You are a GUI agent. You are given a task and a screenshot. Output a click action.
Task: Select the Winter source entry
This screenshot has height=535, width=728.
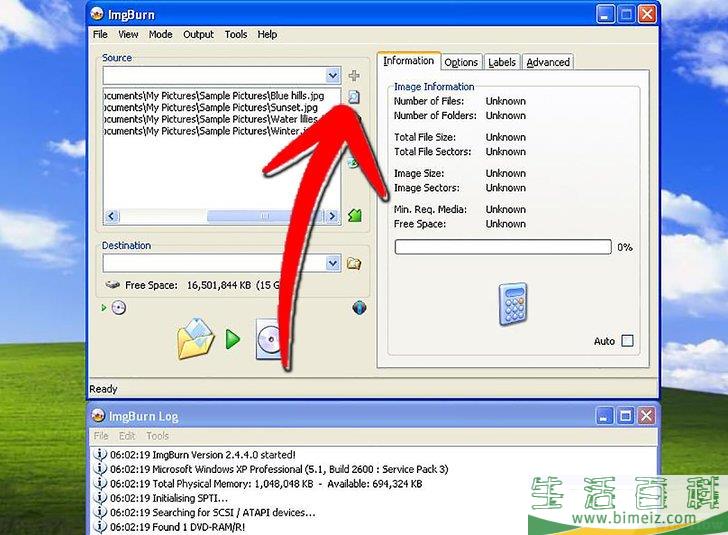[206, 131]
